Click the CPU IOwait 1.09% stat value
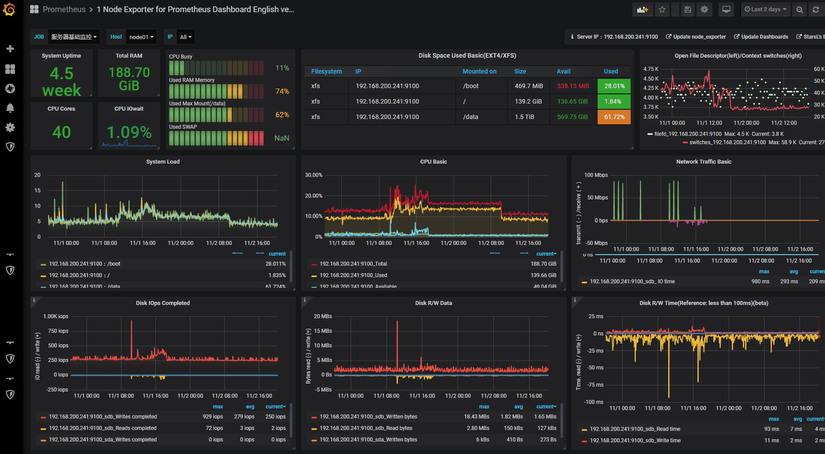This screenshot has height=454, width=825. (129, 132)
